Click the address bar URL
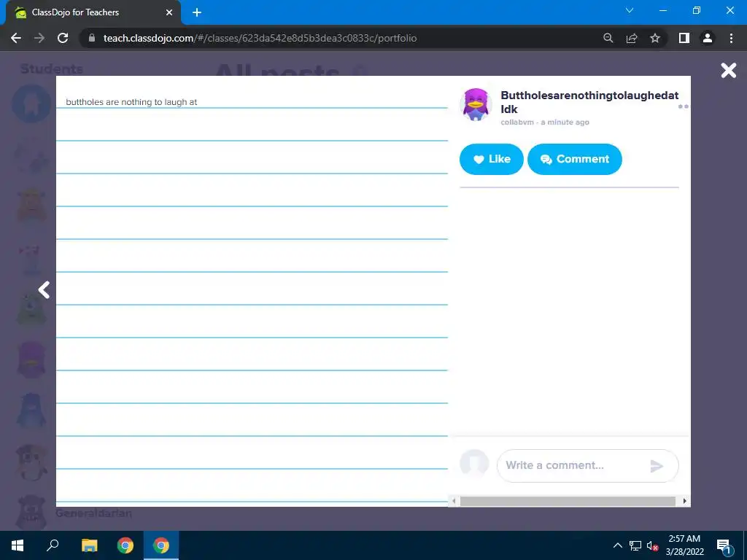747x560 pixels. click(260, 38)
